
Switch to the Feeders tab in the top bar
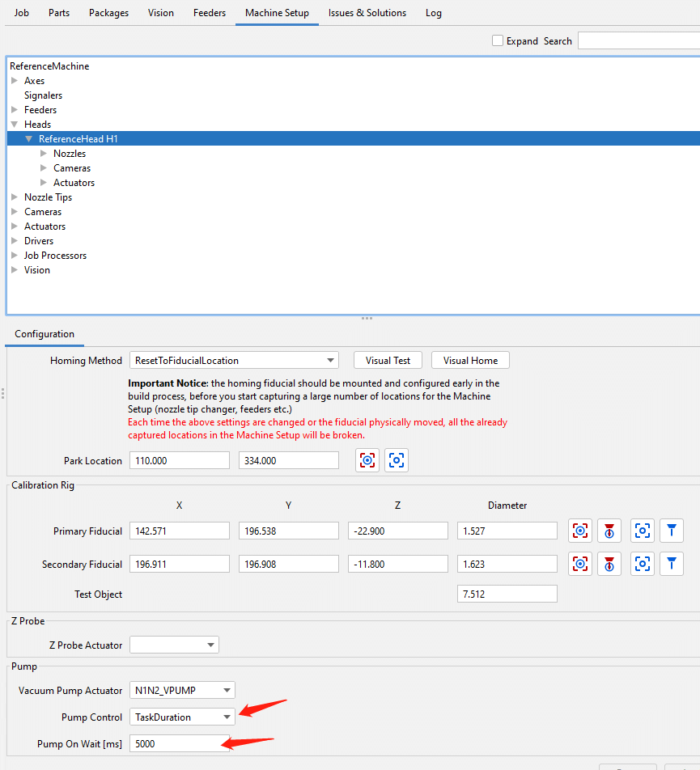210,13
